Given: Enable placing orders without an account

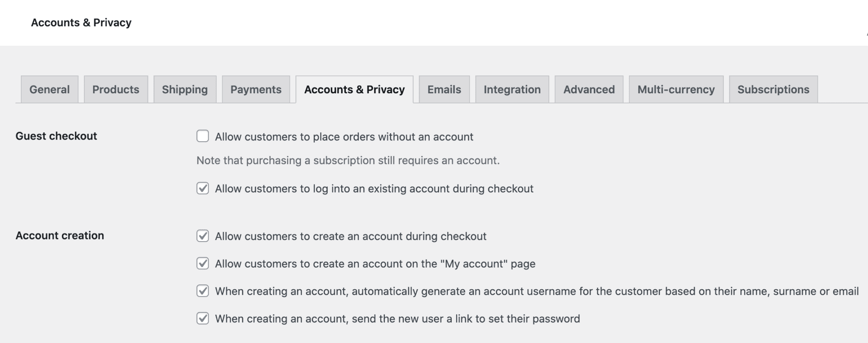Looking at the screenshot, I should click(x=203, y=136).
